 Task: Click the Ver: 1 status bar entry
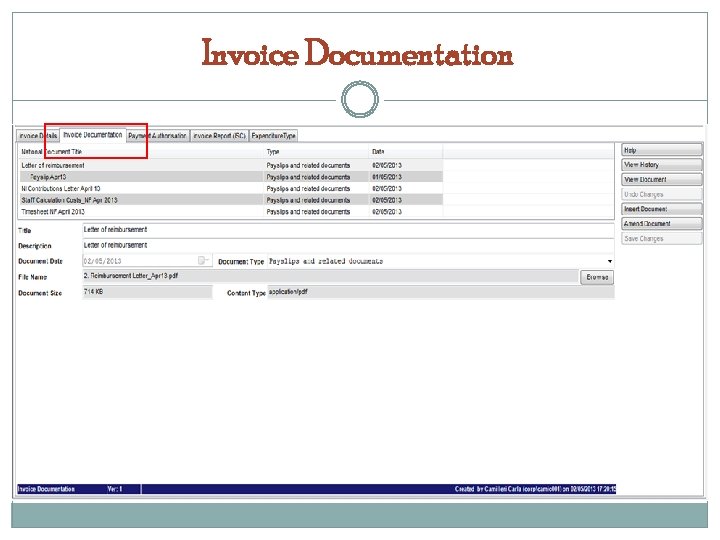(x=115, y=489)
